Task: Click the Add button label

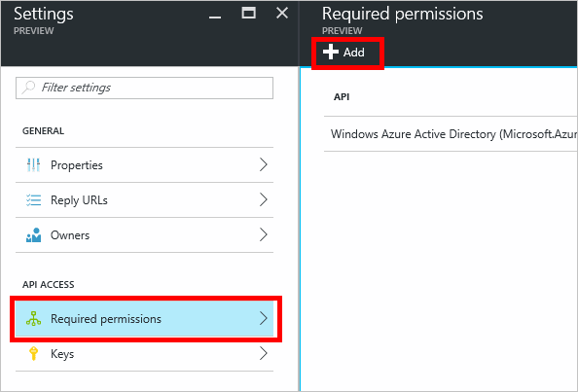Action: click(x=354, y=53)
